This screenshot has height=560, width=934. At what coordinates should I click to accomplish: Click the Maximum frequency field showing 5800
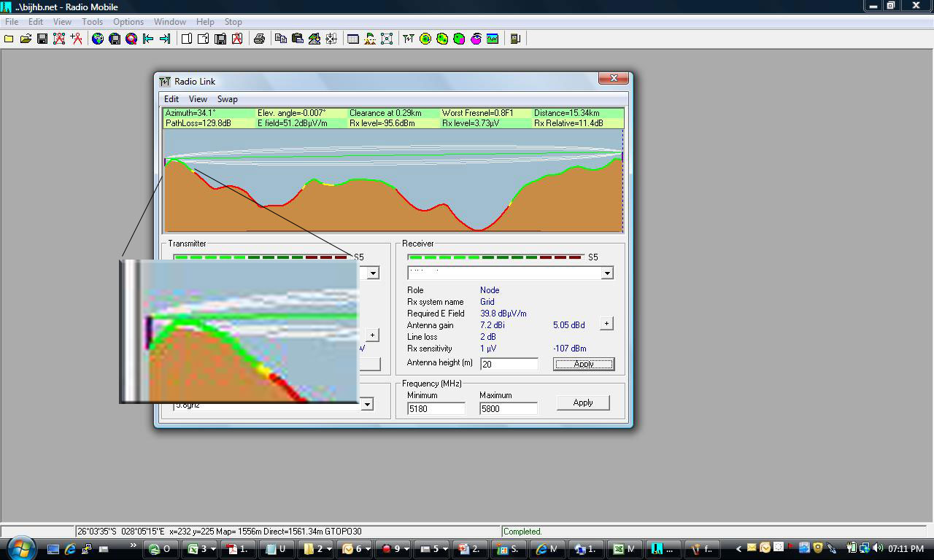508,409
